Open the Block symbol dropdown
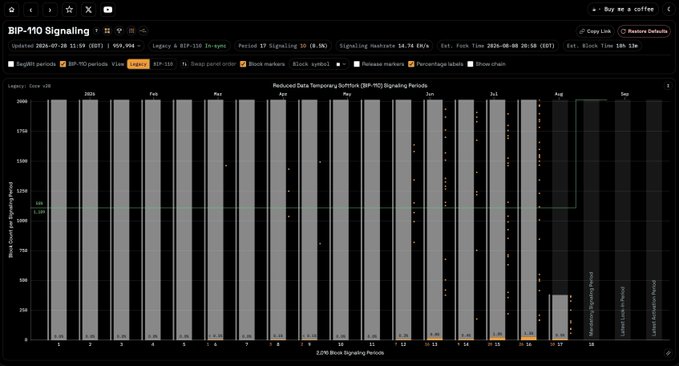 click(319, 64)
